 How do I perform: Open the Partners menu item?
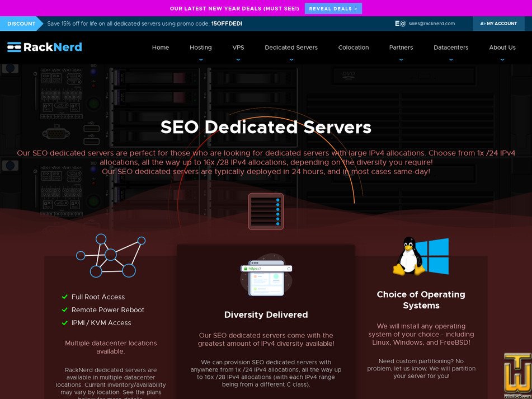[401, 48]
